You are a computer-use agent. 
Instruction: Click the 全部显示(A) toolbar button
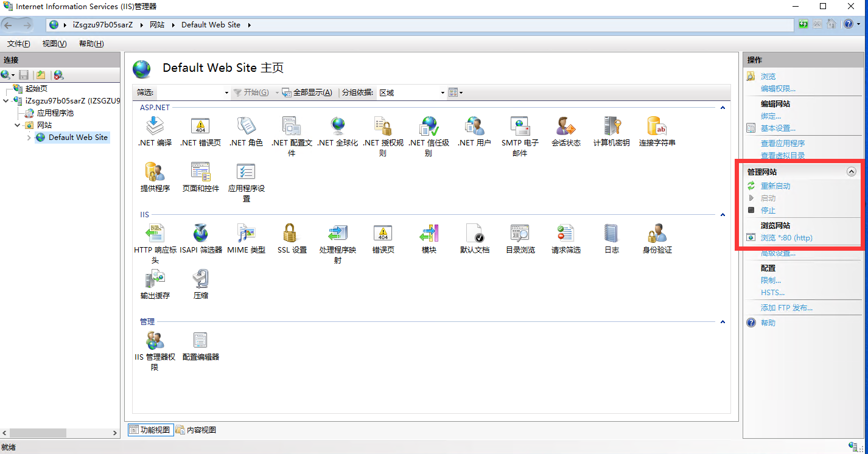[307, 93]
